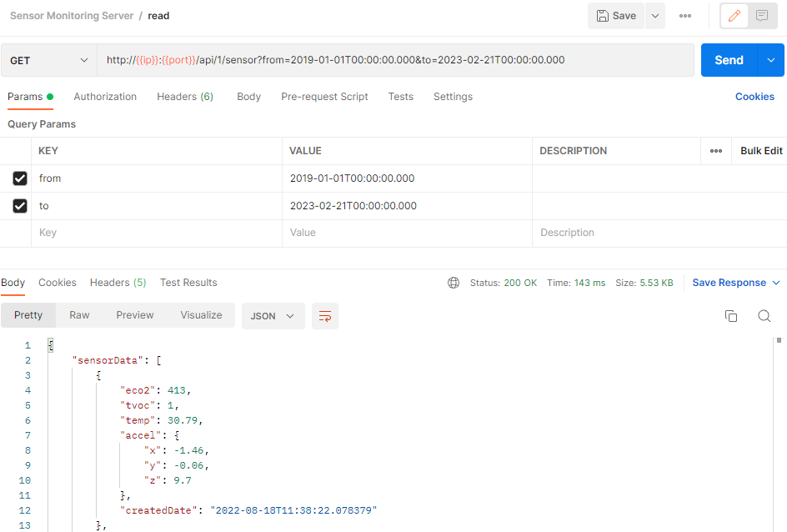Open the GET method dropdown

point(48,60)
